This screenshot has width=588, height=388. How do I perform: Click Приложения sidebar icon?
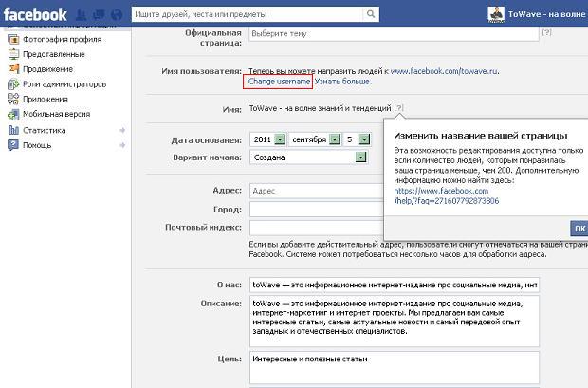tap(13, 99)
